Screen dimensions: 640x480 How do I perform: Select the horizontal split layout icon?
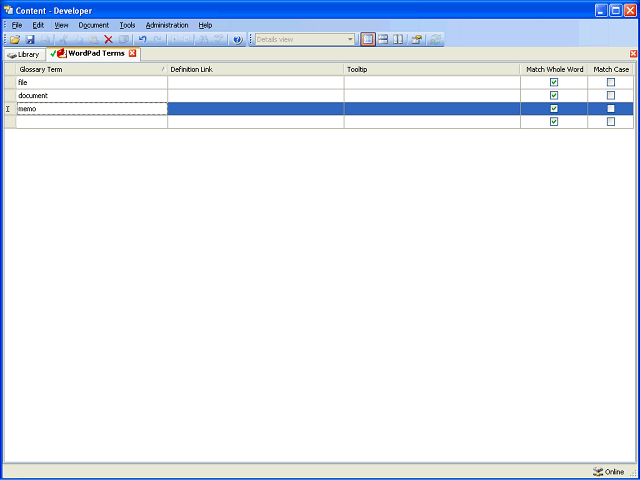[383, 40]
